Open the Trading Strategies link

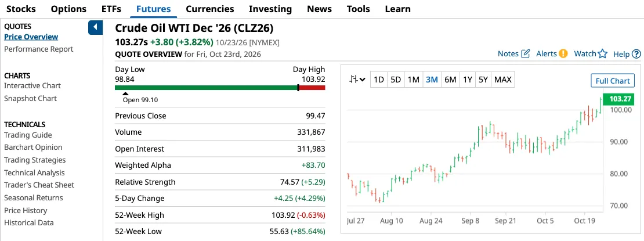(x=35, y=160)
